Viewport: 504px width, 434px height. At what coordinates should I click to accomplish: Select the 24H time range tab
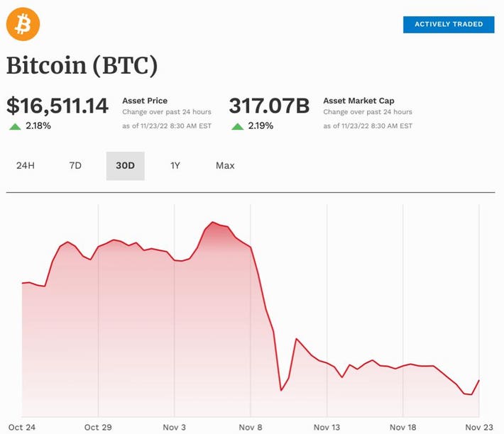26,166
